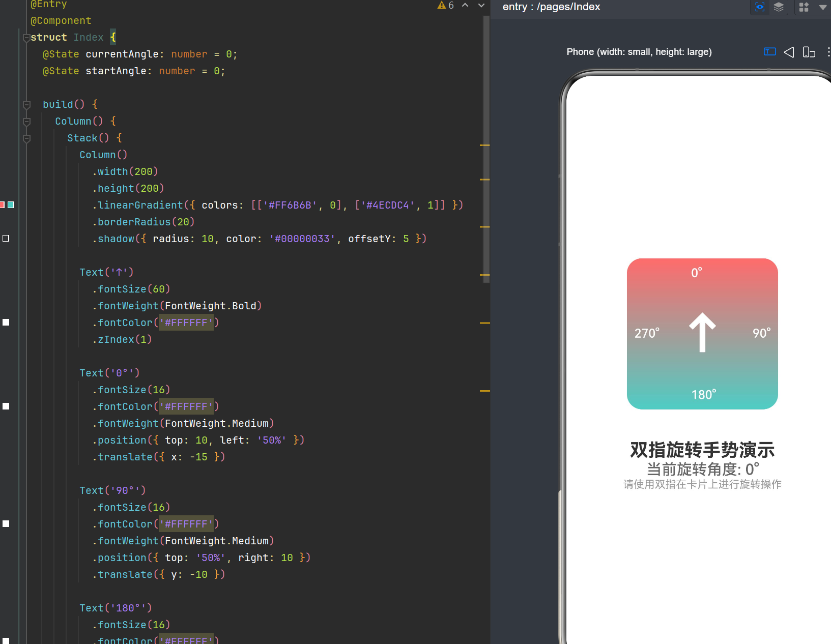Image resolution: width=831 pixels, height=644 pixels.
Task: Click the 90° label on preview card
Action: click(x=761, y=333)
